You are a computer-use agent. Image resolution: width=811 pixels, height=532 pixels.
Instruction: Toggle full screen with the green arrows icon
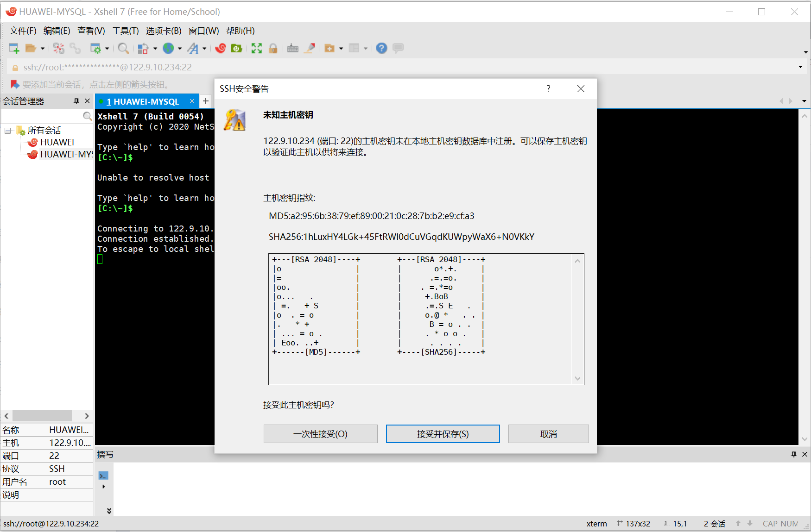(257, 48)
